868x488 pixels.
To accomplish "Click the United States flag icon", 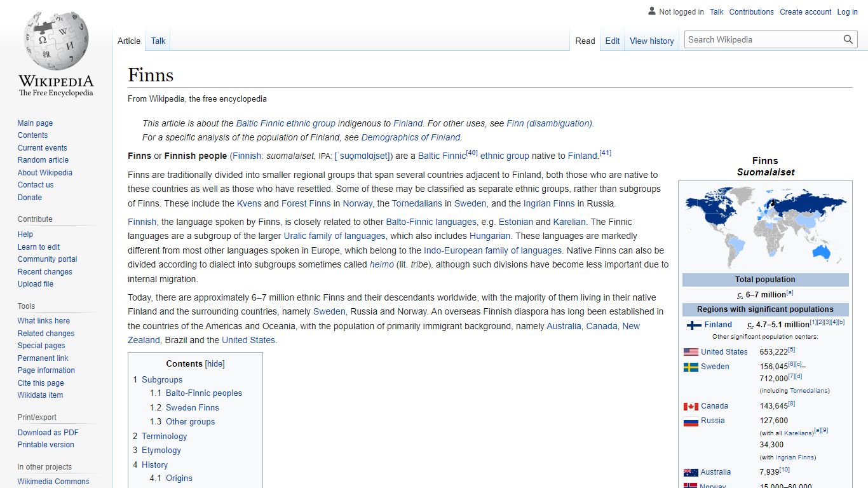I will click(691, 352).
